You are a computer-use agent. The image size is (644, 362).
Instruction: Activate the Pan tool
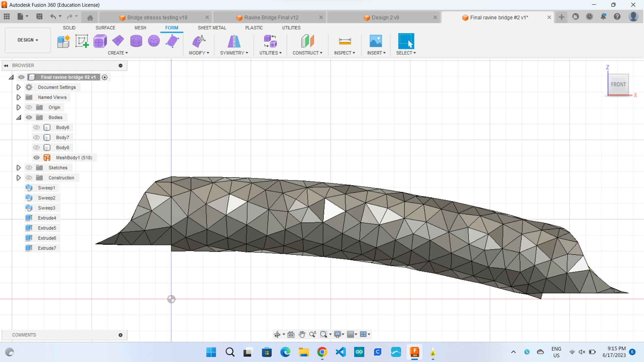(302, 334)
